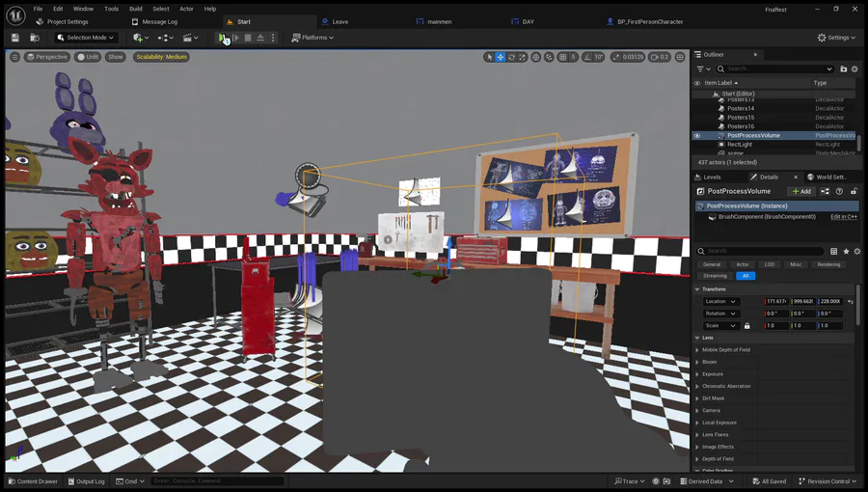Click the Eject button in the play toolbar
The height and width of the screenshot is (492, 868).
point(260,38)
